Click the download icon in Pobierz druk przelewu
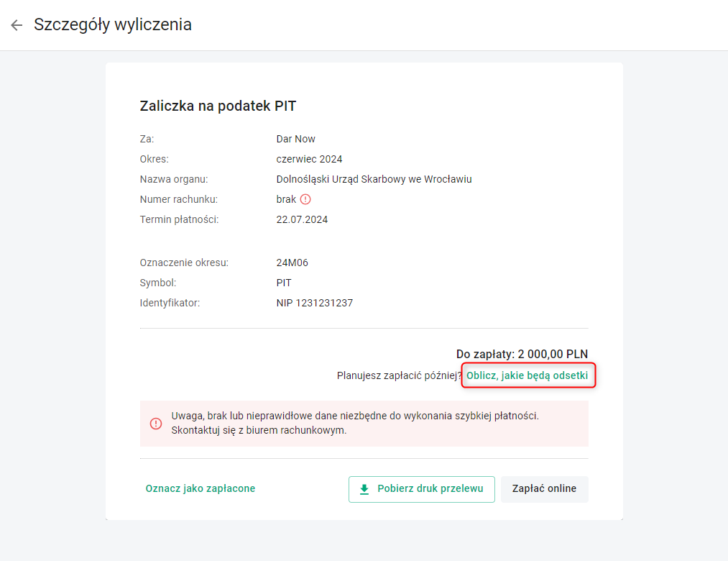 [364, 489]
